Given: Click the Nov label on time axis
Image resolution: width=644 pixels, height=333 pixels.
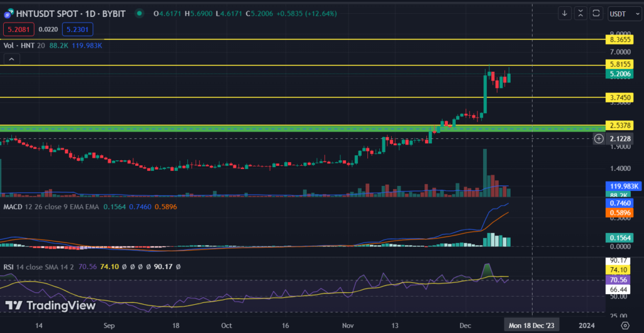Looking at the screenshot, I should coord(348,325).
